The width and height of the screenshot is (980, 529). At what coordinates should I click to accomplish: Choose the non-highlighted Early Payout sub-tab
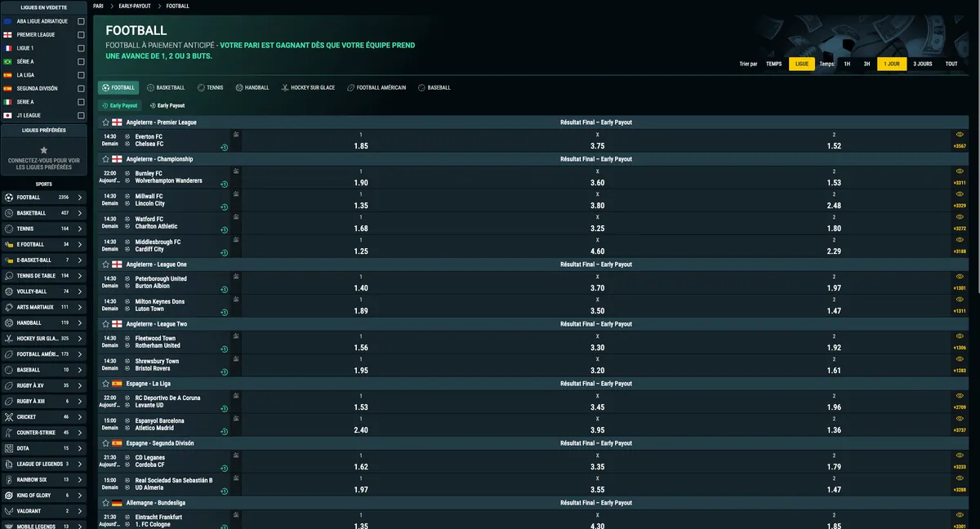[167, 105]
